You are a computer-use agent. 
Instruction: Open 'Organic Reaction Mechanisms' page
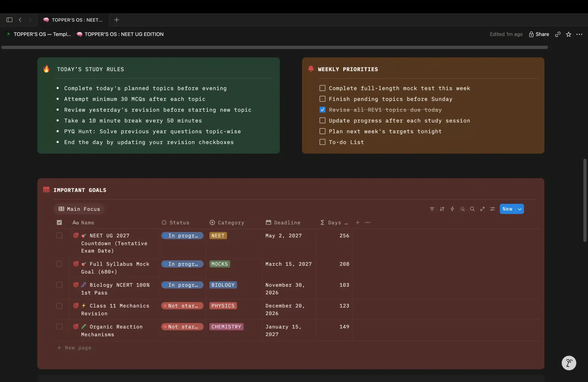click(112, 330)
